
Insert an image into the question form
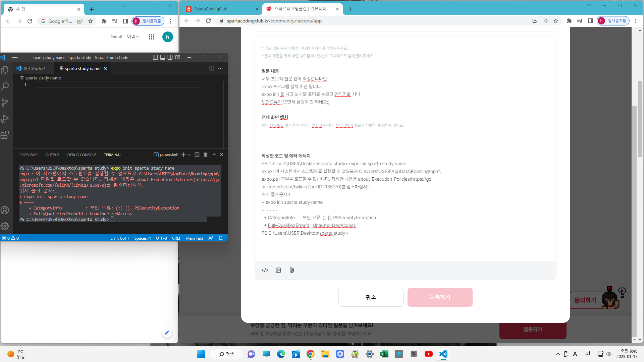(x=278, y=270)
